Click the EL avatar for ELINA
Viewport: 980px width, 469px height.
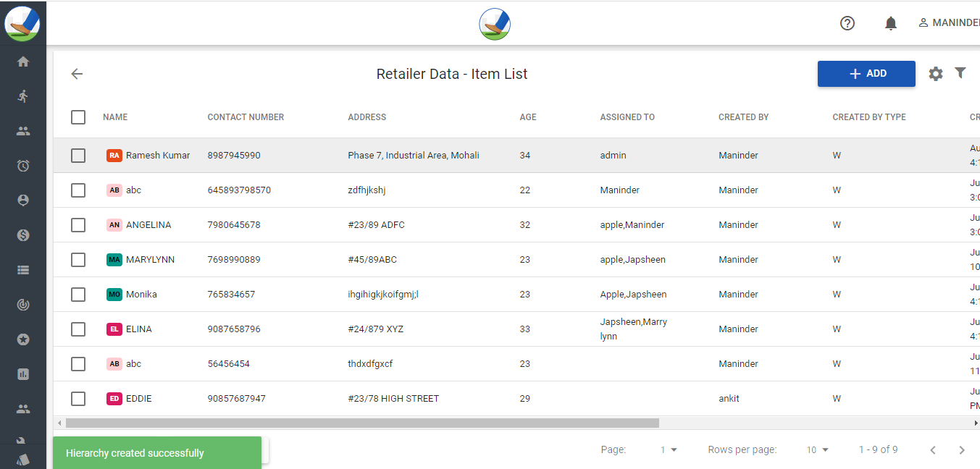point(114,329)
